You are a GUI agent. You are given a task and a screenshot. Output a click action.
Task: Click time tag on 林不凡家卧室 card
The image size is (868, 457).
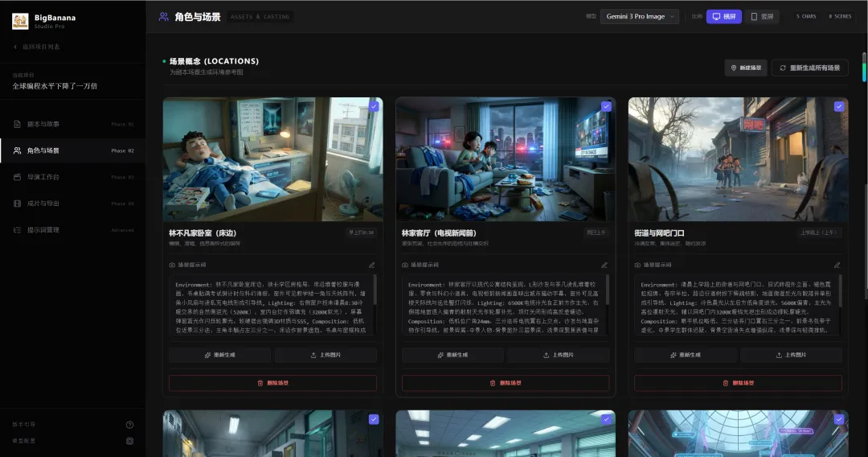(361, 233)
